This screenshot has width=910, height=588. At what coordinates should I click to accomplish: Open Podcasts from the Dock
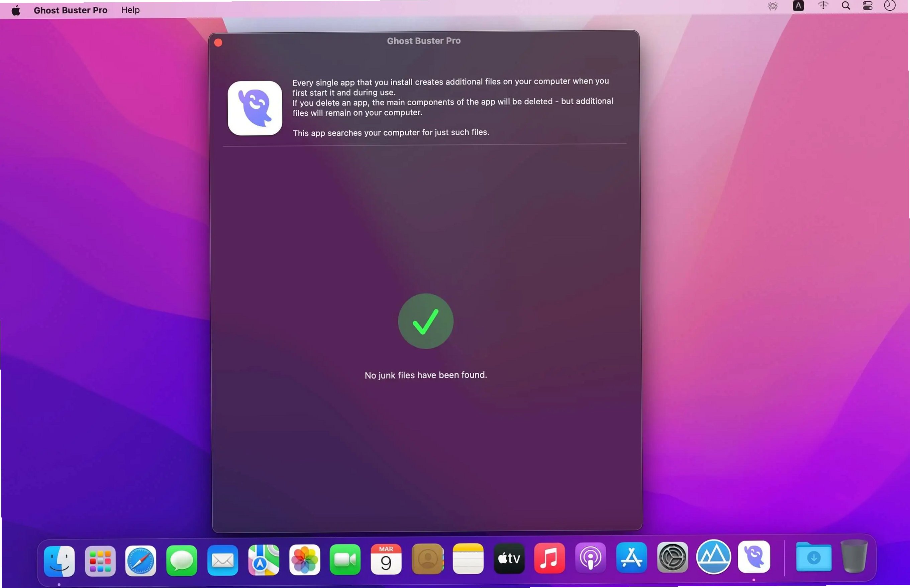590,558
